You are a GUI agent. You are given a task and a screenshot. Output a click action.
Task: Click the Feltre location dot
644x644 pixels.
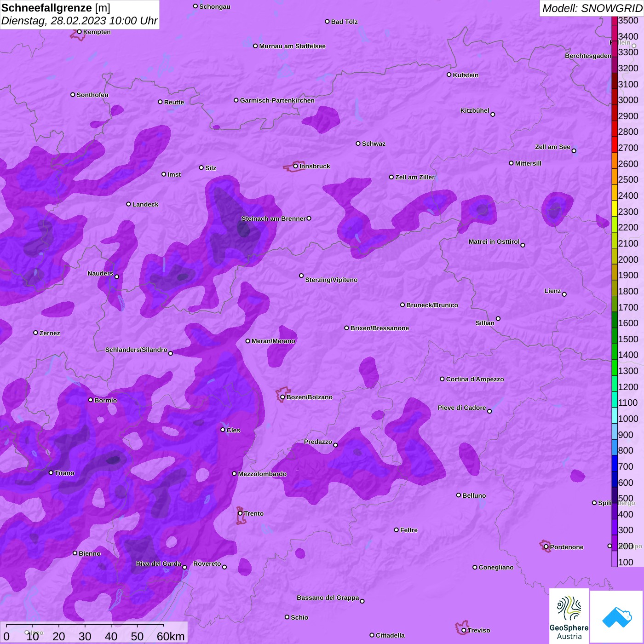396,530
